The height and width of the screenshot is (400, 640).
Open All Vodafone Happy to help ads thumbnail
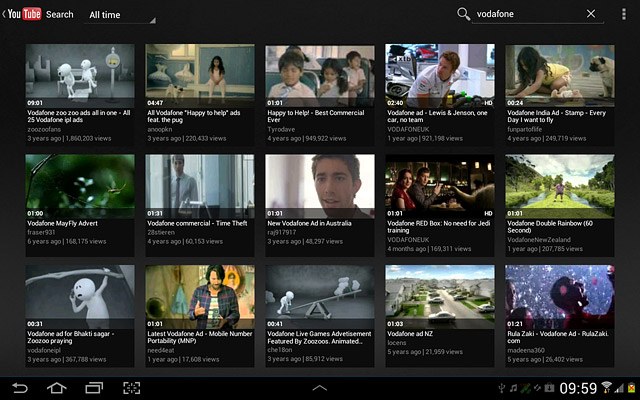(200, 76)
